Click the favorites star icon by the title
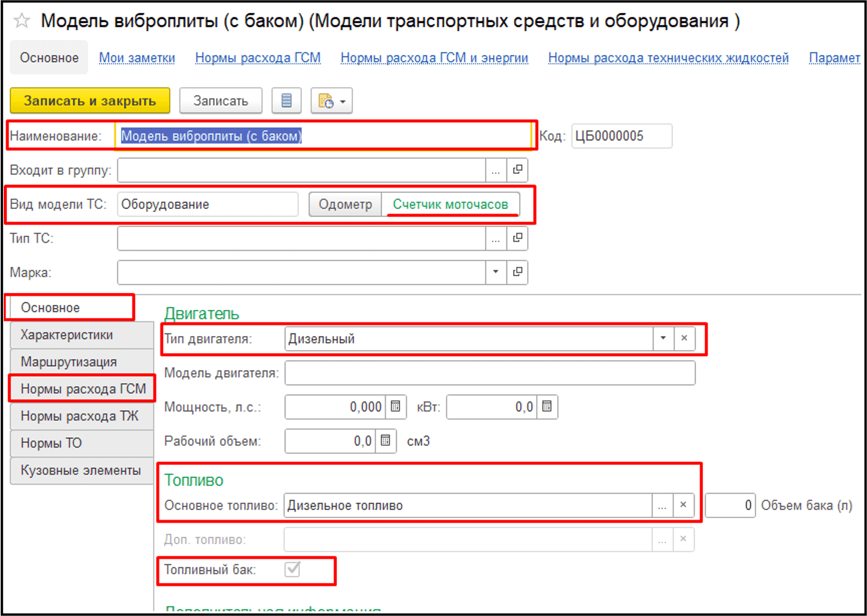 coord(22,21)
